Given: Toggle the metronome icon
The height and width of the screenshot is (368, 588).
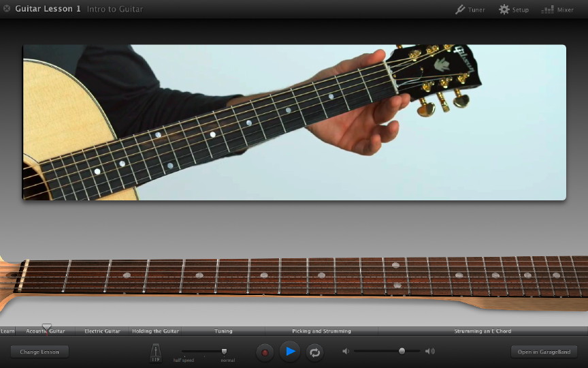Looking at the screenshot, I should (155, 353).
